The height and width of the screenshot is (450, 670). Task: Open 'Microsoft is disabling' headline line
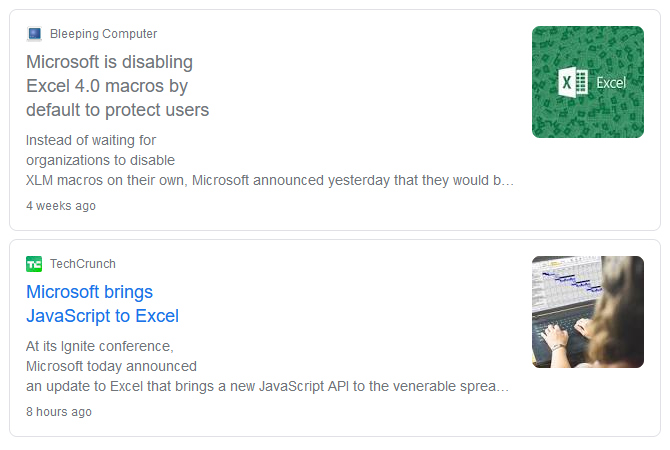pyautogui.click(x=109, y=62)
